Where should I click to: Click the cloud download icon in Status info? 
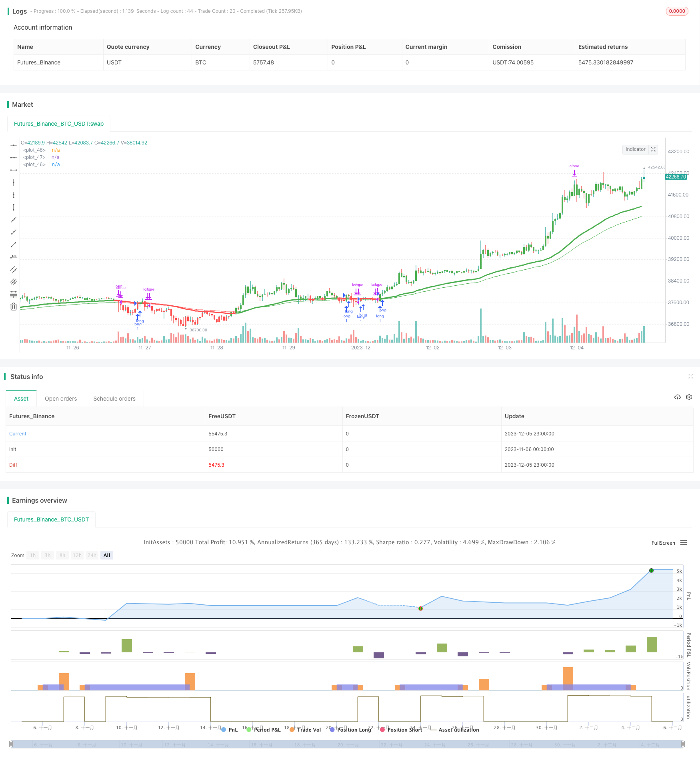click(x=677, y=397)
